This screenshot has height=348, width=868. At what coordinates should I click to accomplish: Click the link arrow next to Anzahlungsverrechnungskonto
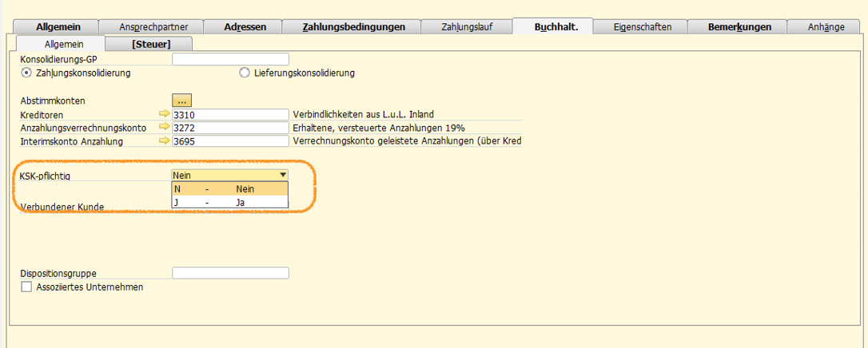(165, 128)
